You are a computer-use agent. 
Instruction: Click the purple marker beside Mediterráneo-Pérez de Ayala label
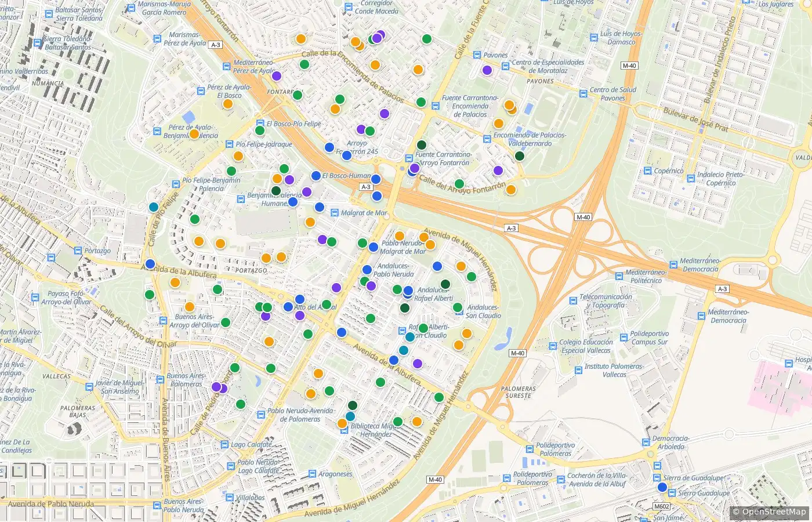point(277,76)
